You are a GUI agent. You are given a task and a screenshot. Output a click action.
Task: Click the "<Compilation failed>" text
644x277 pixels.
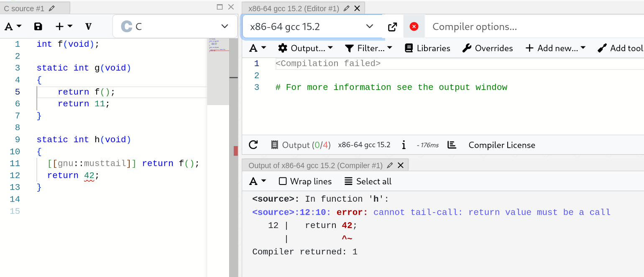point(328,64)
